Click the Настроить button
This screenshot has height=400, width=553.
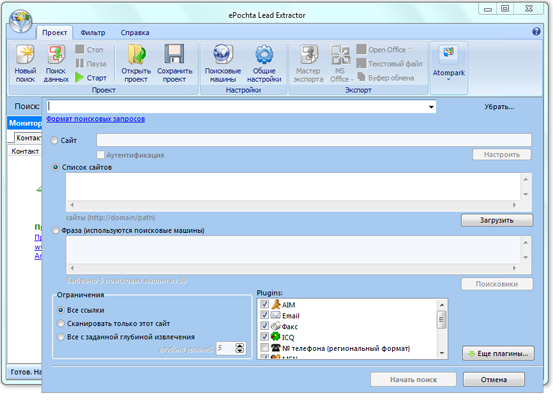502,154
